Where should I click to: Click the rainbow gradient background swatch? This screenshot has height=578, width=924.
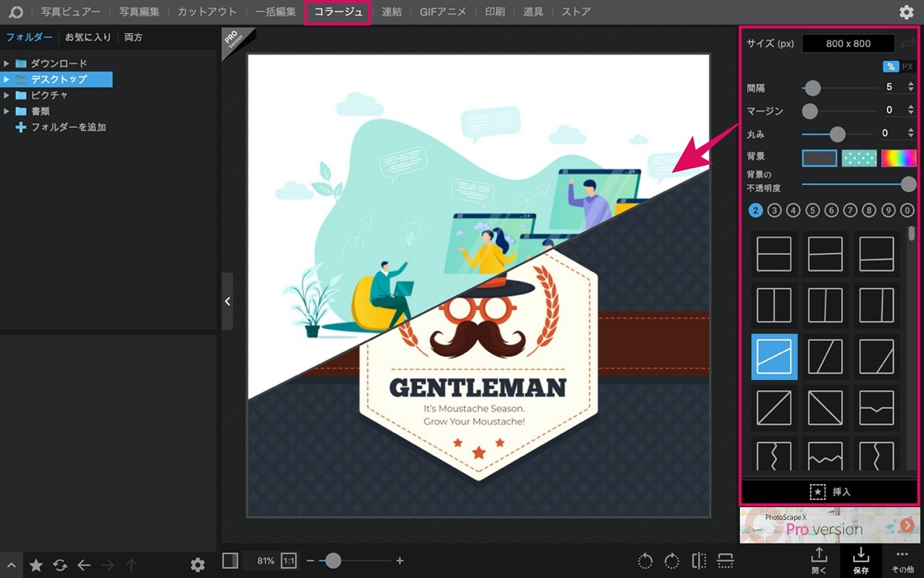click(899, 158)
